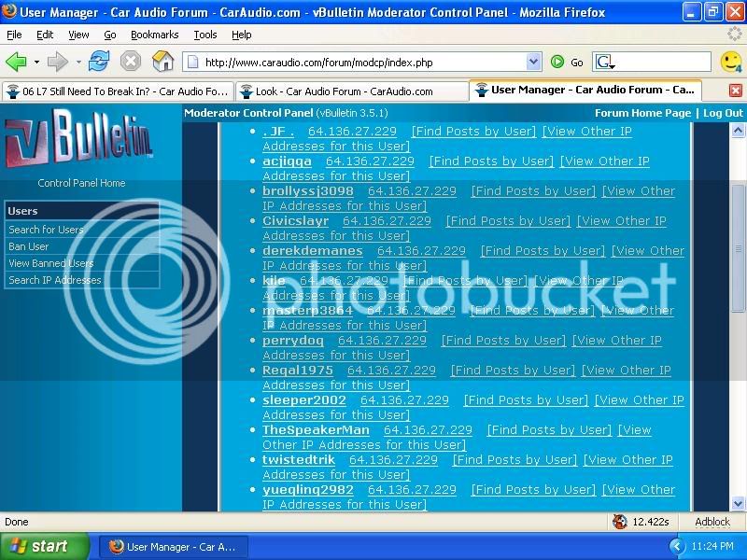Click the vBulletin logo
This screenshot has height=560, width=747.
coord(79,136)
